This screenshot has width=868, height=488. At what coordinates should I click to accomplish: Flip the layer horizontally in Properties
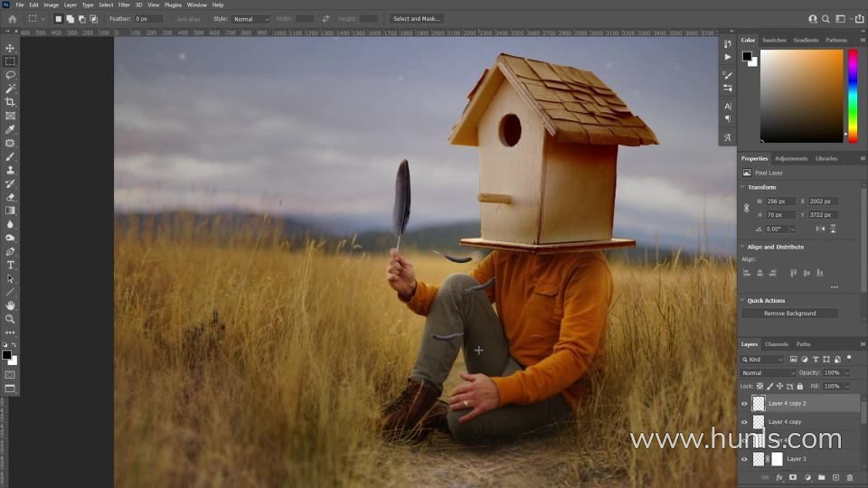(x=820, y=229)
